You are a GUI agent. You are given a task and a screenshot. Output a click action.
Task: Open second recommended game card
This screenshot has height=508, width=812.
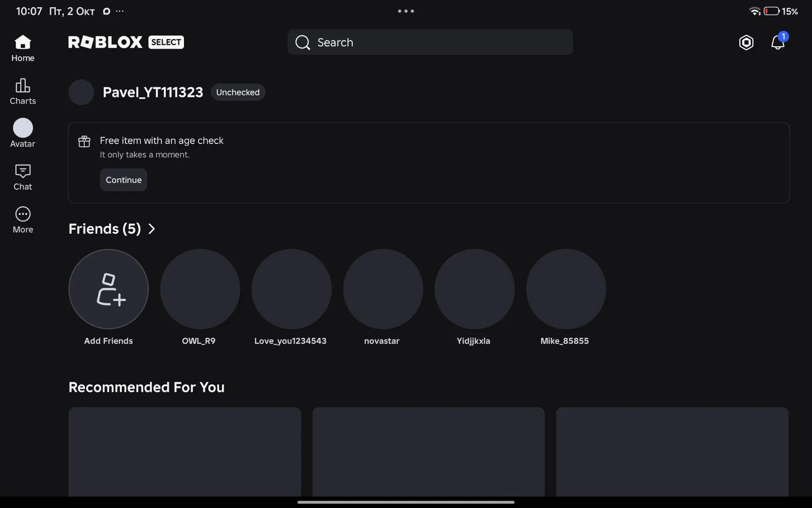click(428, 452)
